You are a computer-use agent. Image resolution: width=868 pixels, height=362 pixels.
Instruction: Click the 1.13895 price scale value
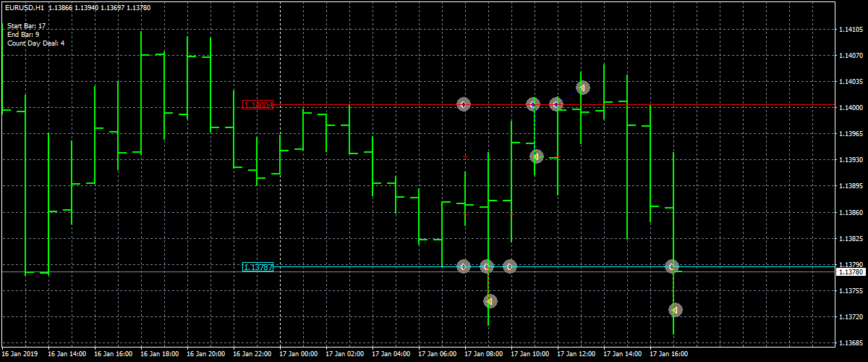(x=852, y=186)
